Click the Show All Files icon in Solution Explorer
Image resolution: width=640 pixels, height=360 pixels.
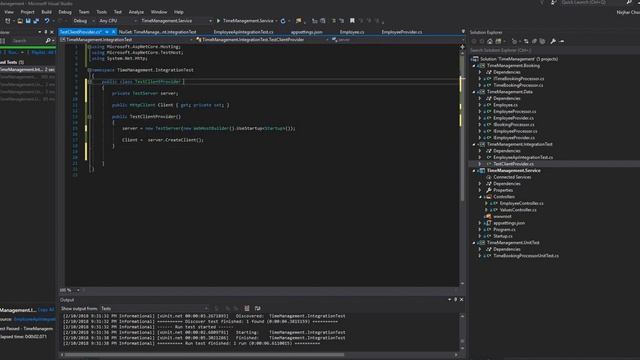pyautogui.click(x=542, y=41)
